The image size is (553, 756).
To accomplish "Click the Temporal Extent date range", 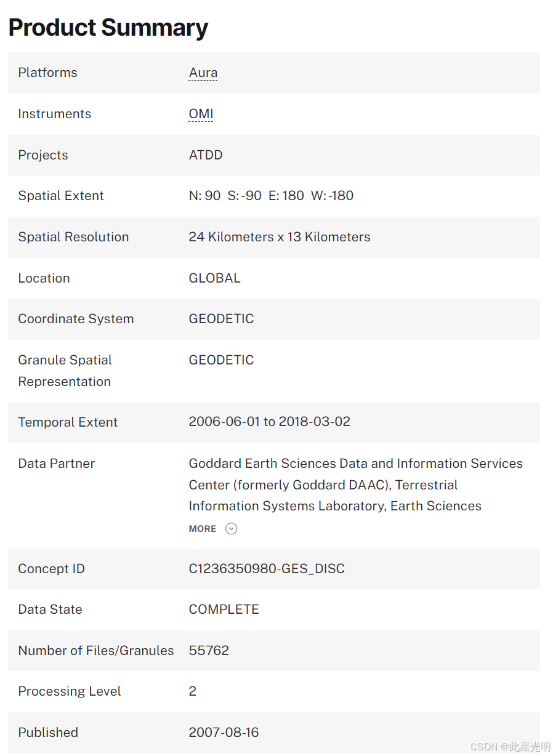I will [270, 422].
